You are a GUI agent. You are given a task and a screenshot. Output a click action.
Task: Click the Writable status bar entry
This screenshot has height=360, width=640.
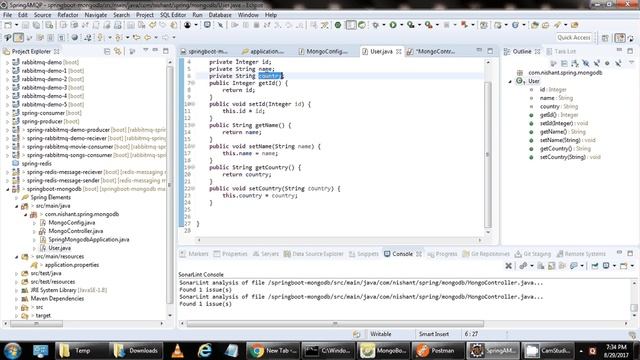pos(380,334)
